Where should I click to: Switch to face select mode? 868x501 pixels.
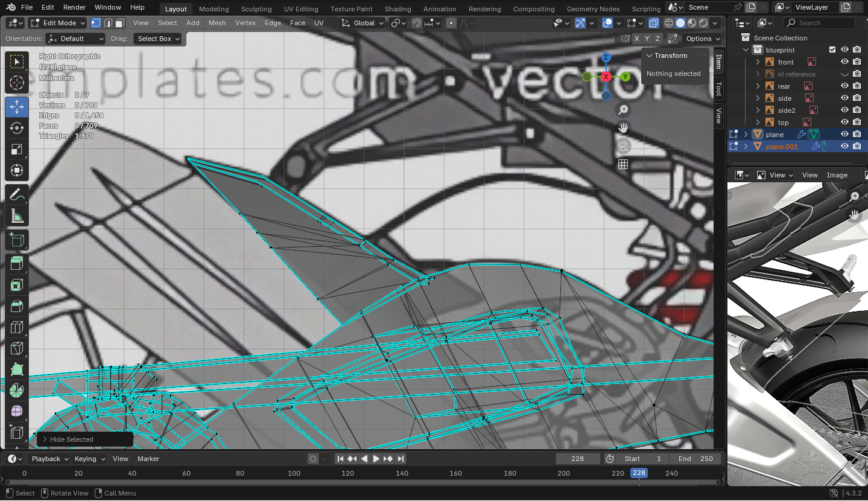tap(120, 23)
